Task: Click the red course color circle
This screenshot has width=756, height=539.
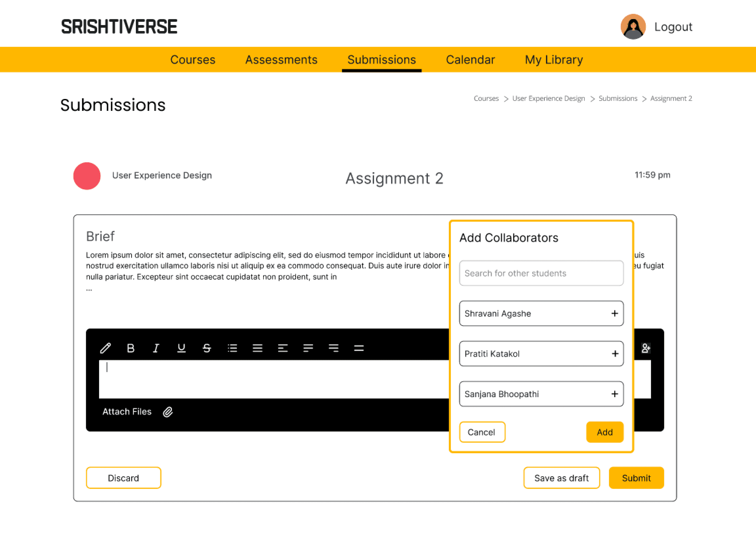Action: pyautogui.click(x=87, y=176)
